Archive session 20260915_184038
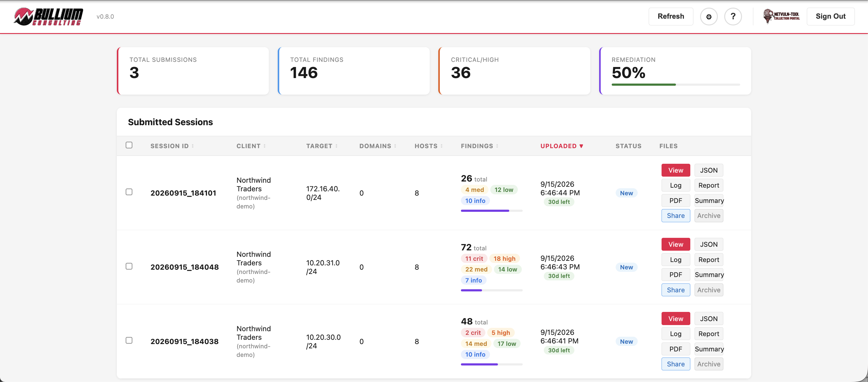This screenshot has width=868, height=382. click(x=709, y=364)
